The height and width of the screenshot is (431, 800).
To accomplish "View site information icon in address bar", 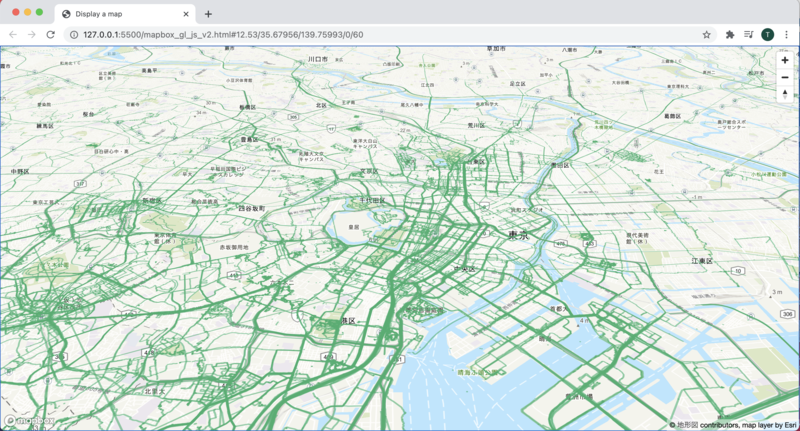I will click(x=73, y=35).
